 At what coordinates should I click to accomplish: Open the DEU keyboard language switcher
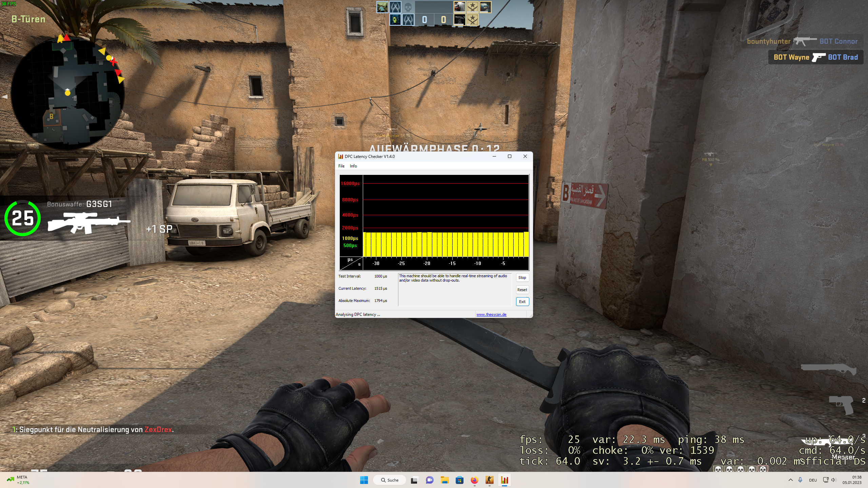click(813, 480)
